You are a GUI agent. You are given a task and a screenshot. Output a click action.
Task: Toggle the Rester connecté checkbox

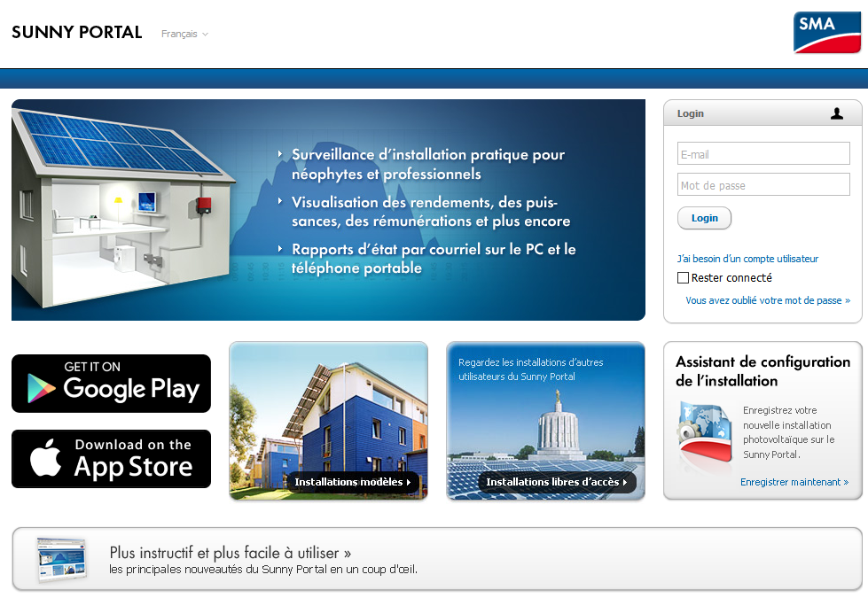(683, 277)
